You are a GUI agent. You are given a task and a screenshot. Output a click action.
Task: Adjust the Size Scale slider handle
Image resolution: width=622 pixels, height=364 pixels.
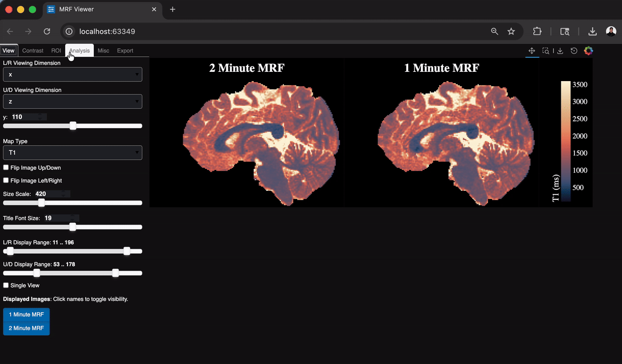[x=41, y=203]
